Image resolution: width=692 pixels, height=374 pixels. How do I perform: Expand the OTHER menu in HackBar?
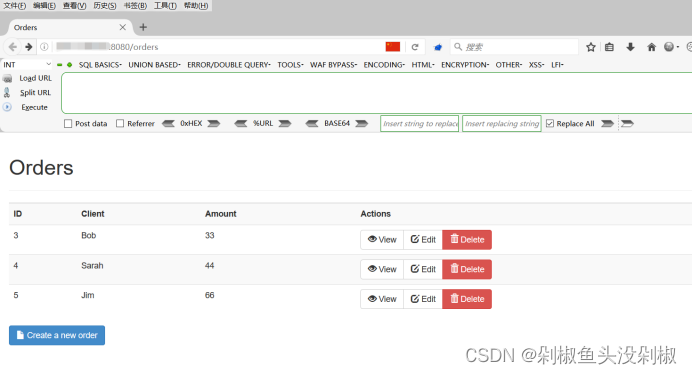(x=508, y=65)
